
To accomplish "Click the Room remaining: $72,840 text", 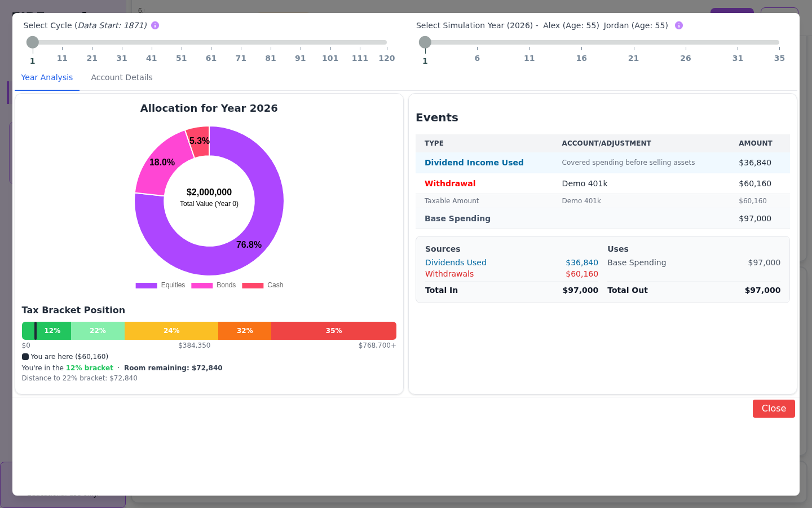I will coord(173,368).
